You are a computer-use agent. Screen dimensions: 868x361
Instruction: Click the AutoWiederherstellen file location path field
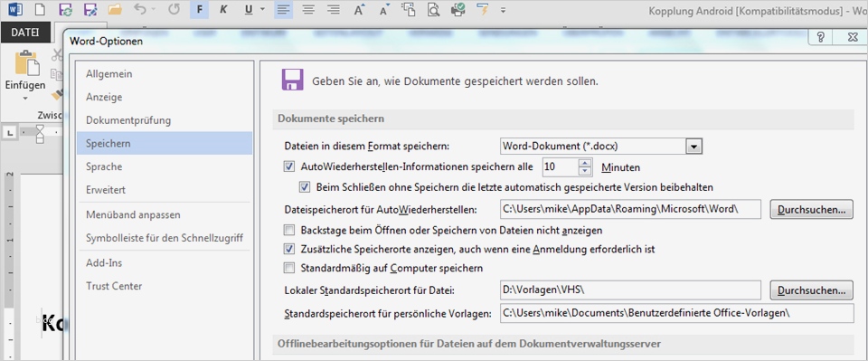point(630,209)
